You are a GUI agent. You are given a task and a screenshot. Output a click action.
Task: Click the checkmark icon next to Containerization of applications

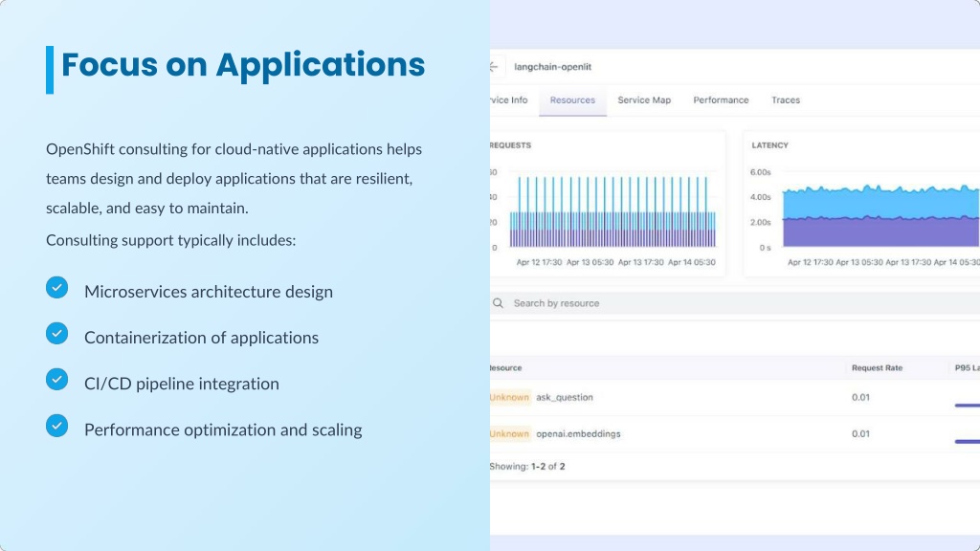click(x=57, y=333)
